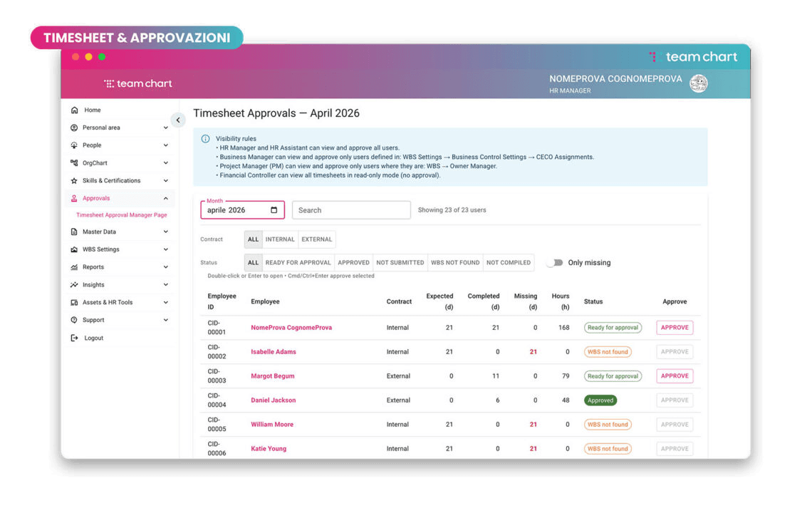Open Isabelle Adams employee link
The image size is (812, 508).
(x=274, y=352)
